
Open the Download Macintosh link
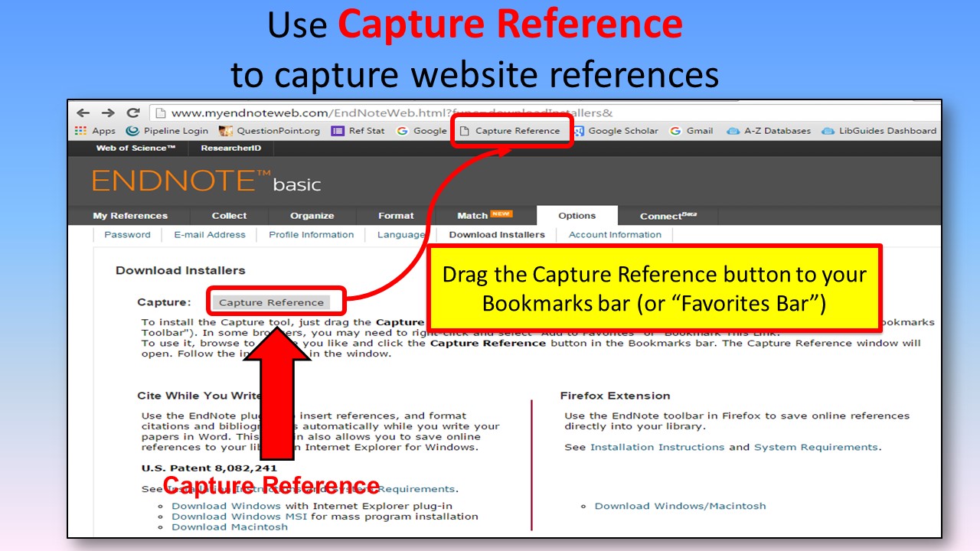[x=229, y=527]
